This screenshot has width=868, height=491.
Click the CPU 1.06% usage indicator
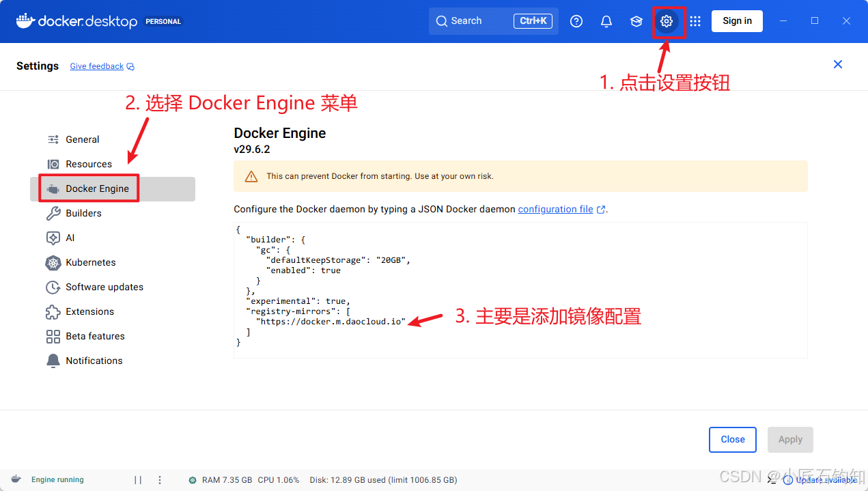pyautogui.click(x=279, y=480)
